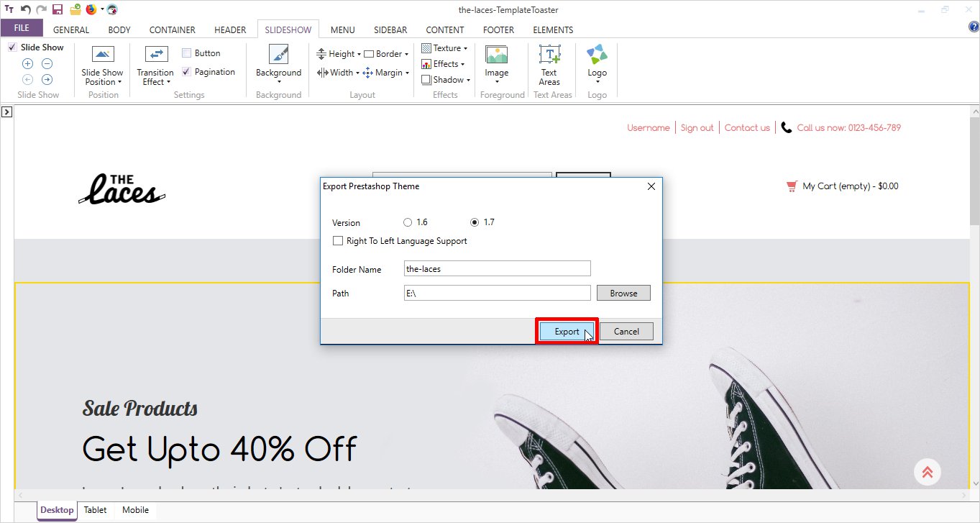Expand the Logo dropdown arrow

597,82
